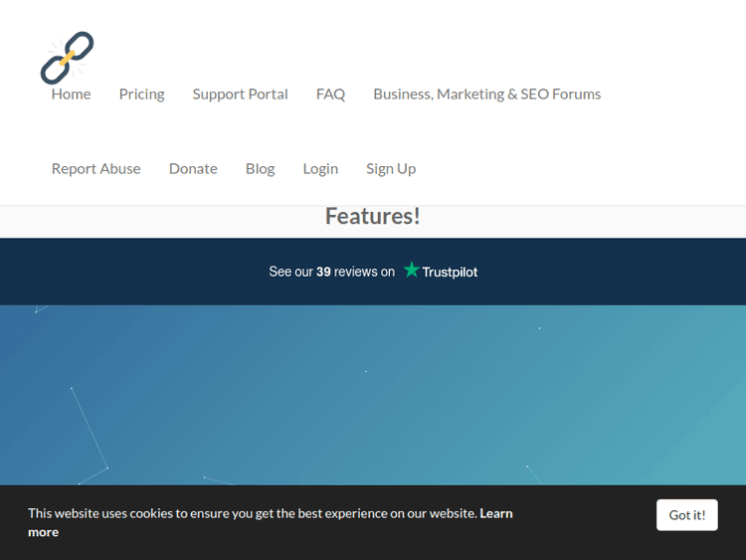Dismiss cookie notice with Got it!
Image resolution: width=746 pixels, height=560 pixels.
[x=686, y=514]
